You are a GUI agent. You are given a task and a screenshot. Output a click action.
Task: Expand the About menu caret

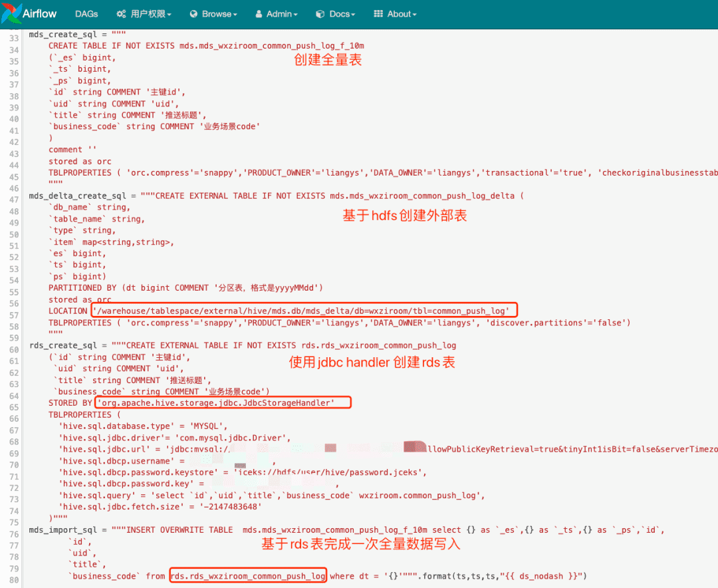tap(414, 15)
